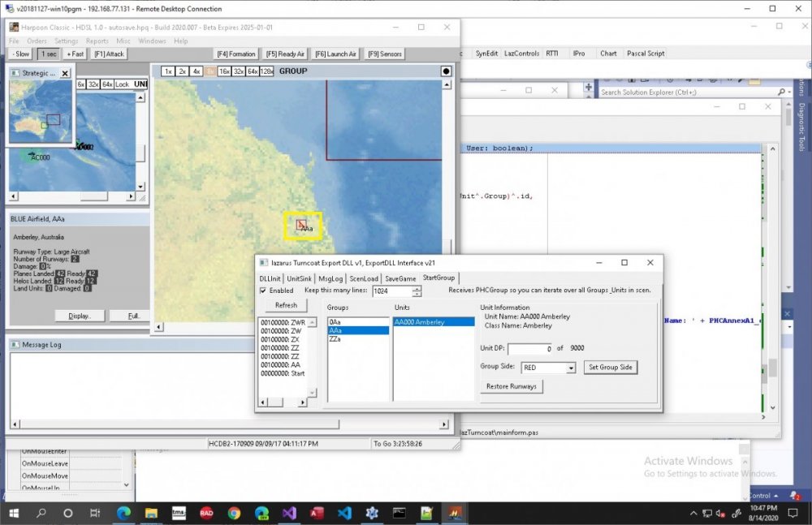Image resolution: width=812 pixels, height=525 pixels.
Task: Click the Restore Runways button
Action: [x=511, y=386]
